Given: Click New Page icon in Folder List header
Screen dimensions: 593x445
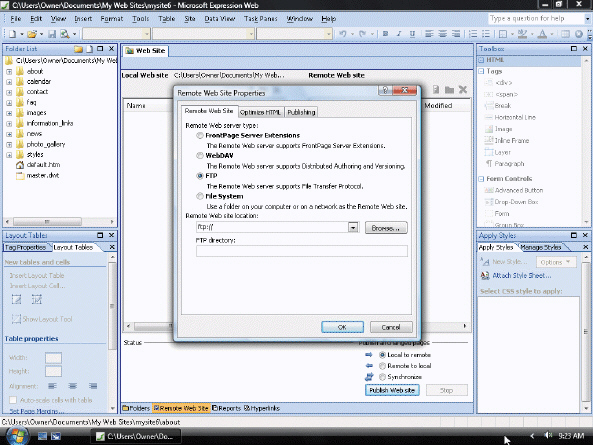Looking at the screenshot, I should (x=89, y=49).
